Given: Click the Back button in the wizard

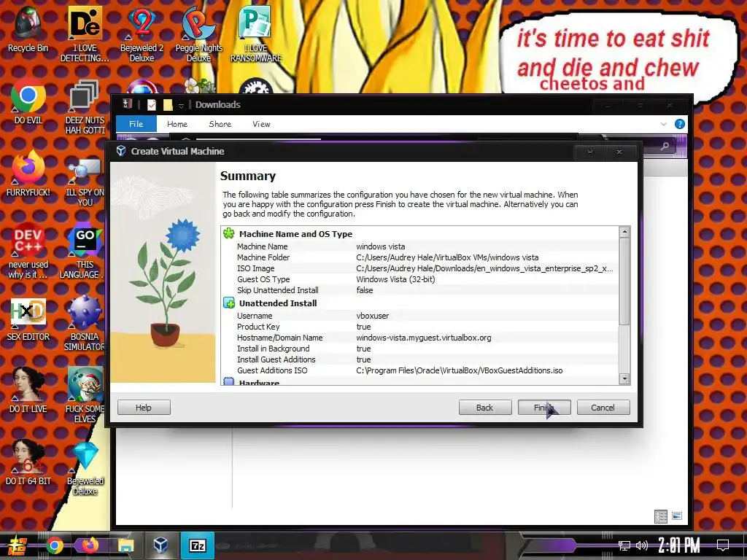Looking at the screenshot, I should (x=485, y=407).
